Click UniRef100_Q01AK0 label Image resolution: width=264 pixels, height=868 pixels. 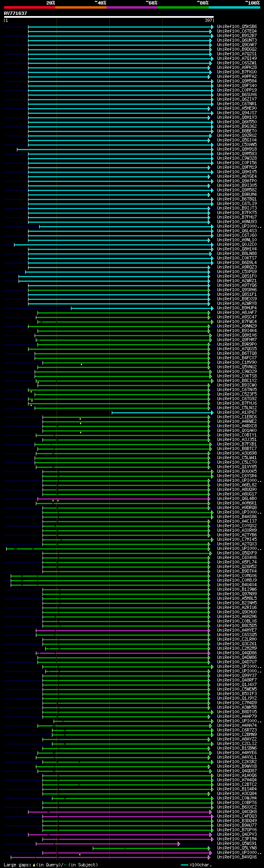237,431
